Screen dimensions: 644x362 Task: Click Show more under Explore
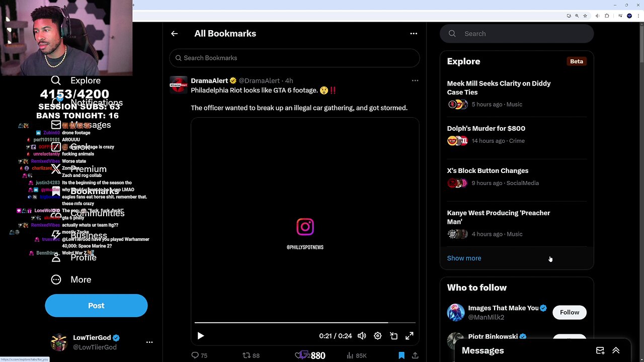(x=464, y=258)
